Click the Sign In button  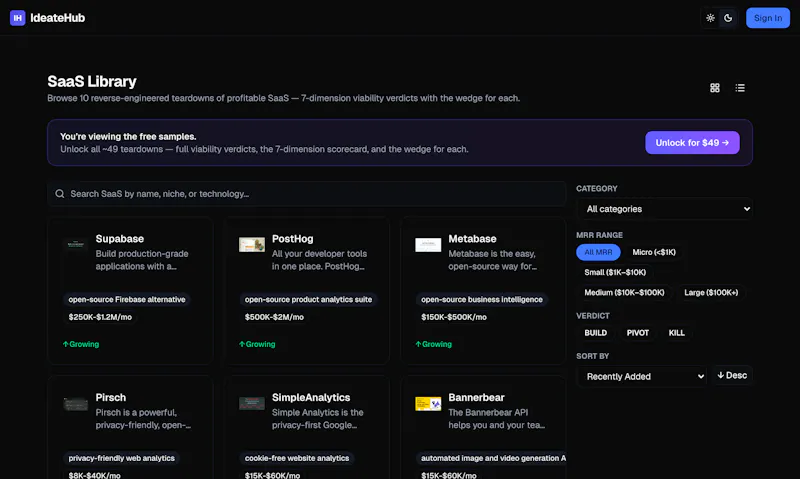coord(768,18)
